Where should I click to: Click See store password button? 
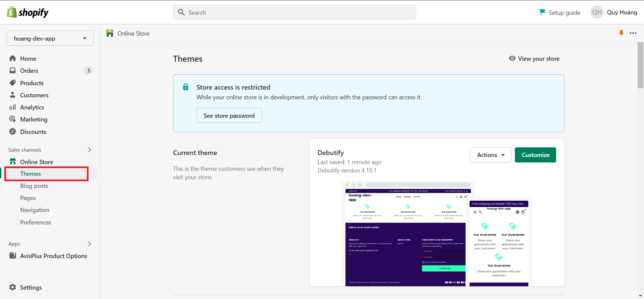pyautogui.click(x=229, y=115)
